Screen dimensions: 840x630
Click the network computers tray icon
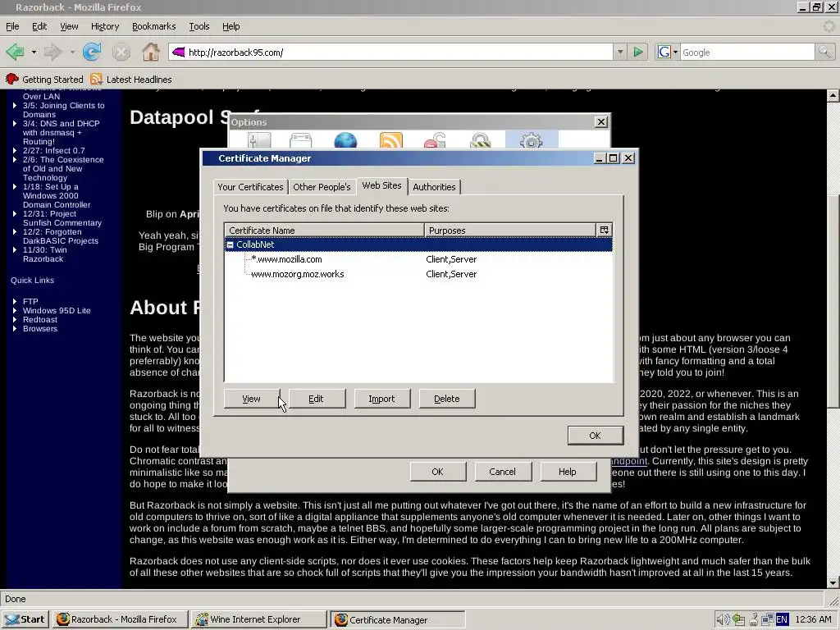[768, 619]
